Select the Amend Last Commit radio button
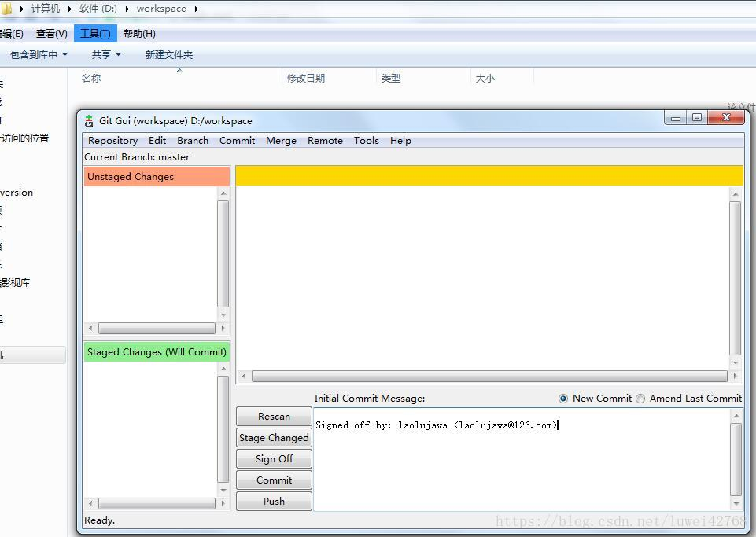756x537 pixels. pyautogui.click(x=640, y=399)
